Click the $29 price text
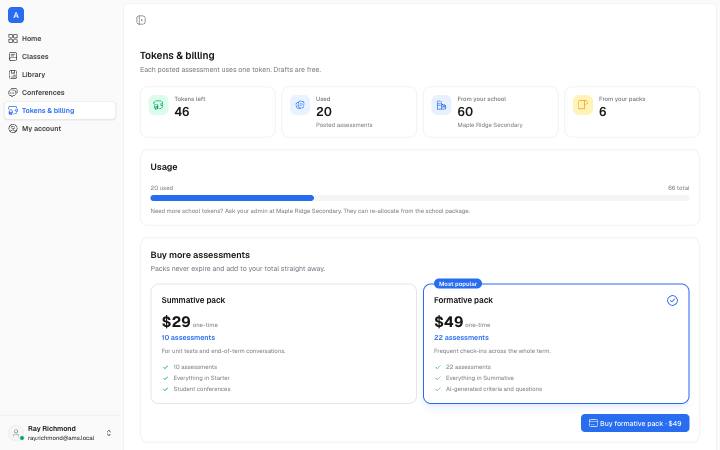 coord(176,321)
